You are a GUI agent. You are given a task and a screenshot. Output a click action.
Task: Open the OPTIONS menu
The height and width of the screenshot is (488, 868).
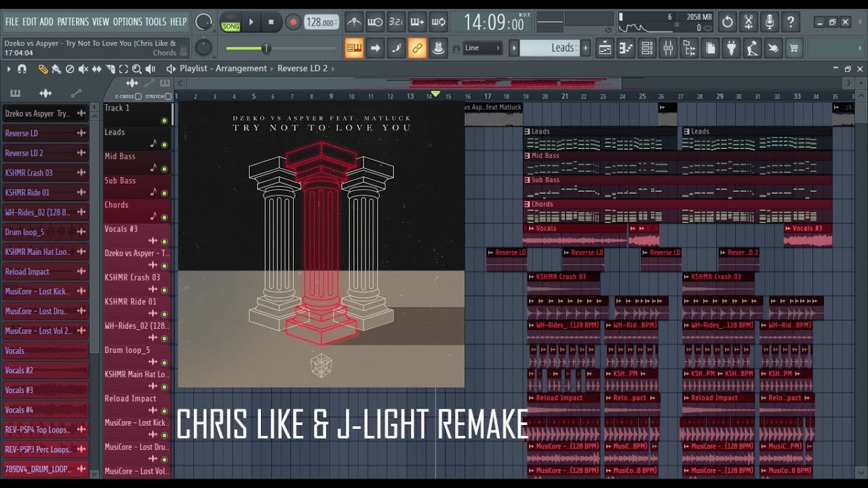127,22
